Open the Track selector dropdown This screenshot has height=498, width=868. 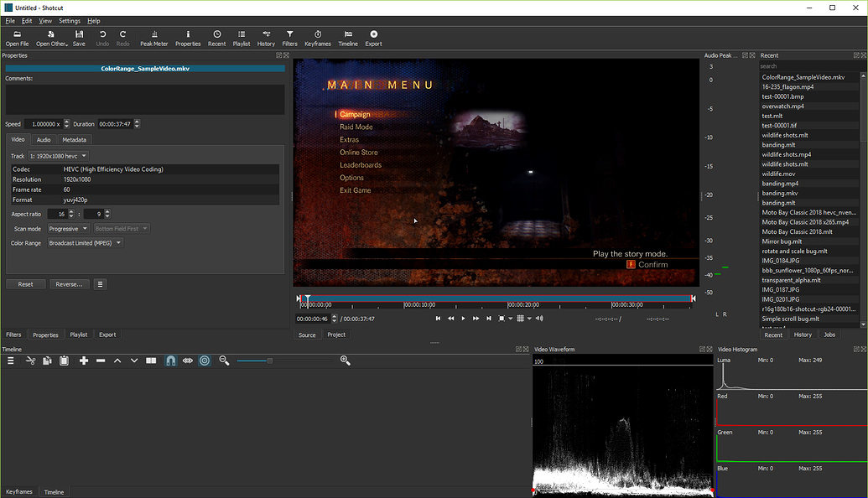pos(58,156)
